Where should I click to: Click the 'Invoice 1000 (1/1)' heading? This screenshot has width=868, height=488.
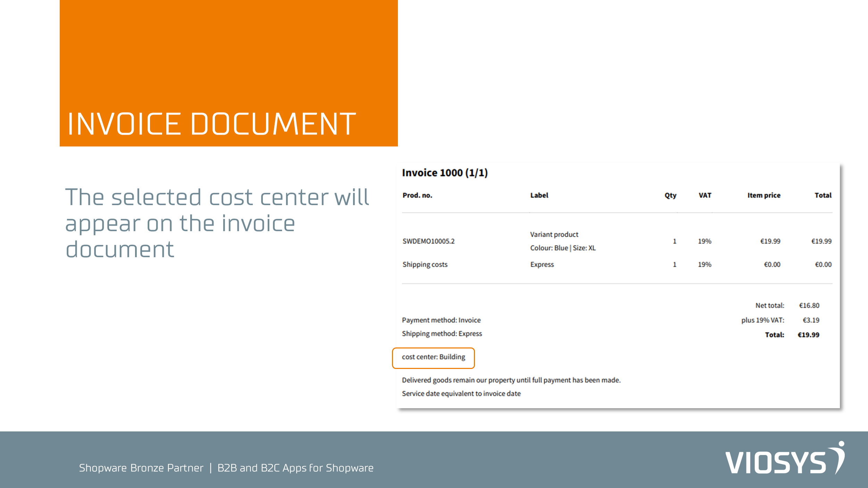coord(445,173)
